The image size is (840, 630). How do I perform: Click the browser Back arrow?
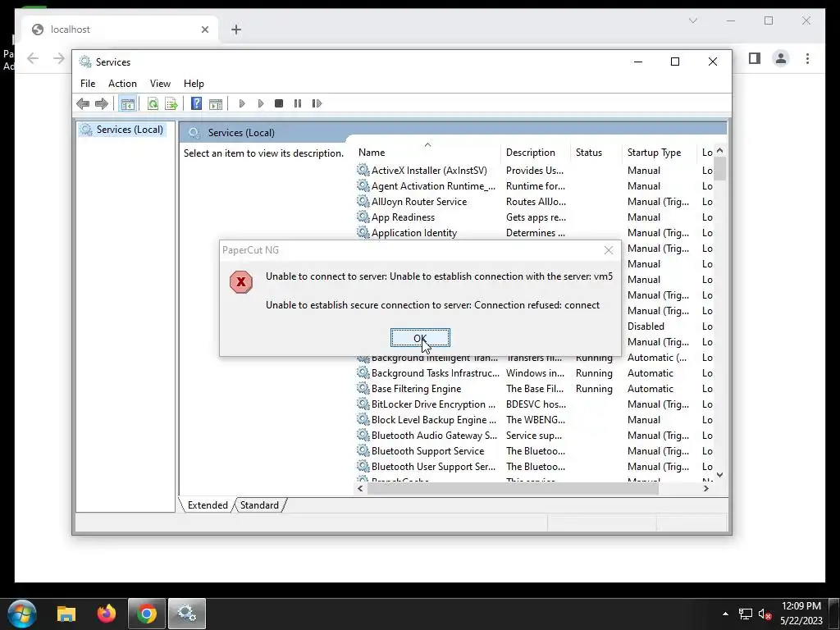33,58
